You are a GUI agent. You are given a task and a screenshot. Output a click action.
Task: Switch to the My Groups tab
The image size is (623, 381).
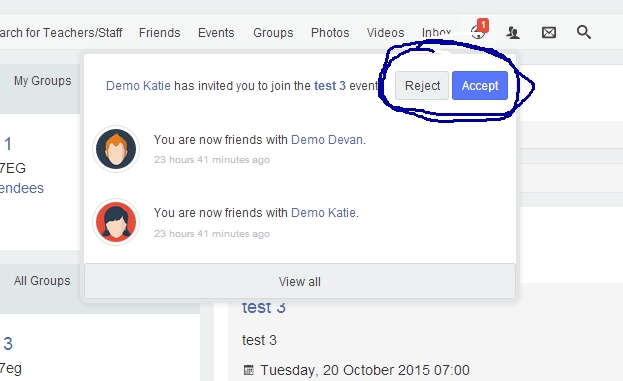[x=43, y=81]
